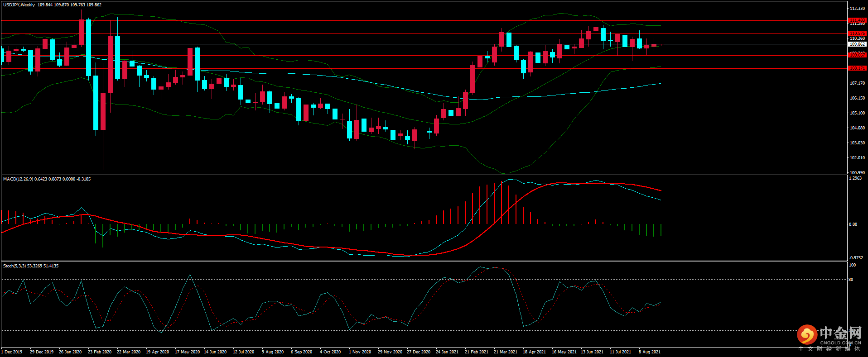The height and width of the screenshot is (357, 868).
Task: Select the USDJPY,Weekly chart title text
Action: click(19, 5)
